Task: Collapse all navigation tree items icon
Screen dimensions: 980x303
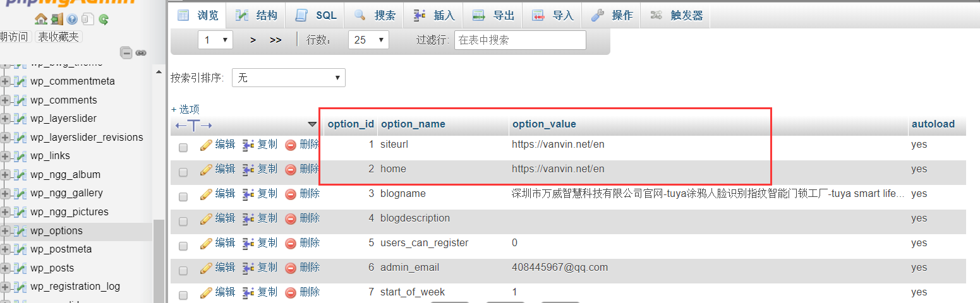Action: (126, 53)
